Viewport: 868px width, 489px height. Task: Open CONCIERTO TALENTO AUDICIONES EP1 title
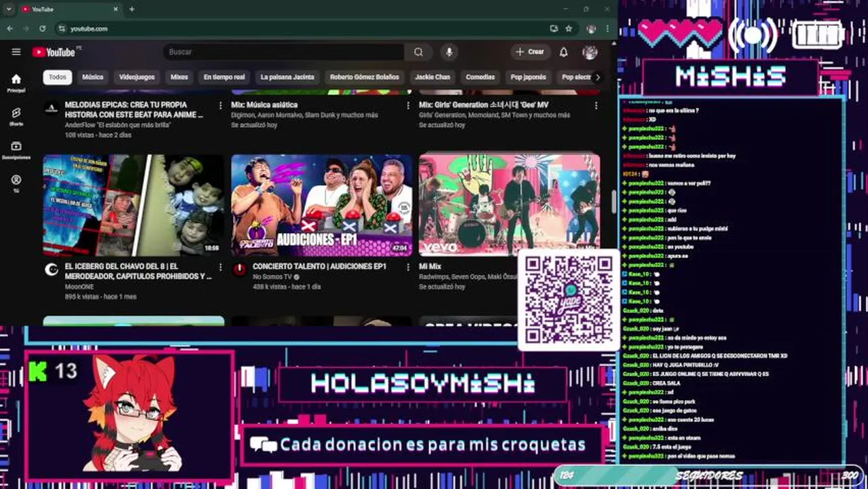tap(319, 266)
